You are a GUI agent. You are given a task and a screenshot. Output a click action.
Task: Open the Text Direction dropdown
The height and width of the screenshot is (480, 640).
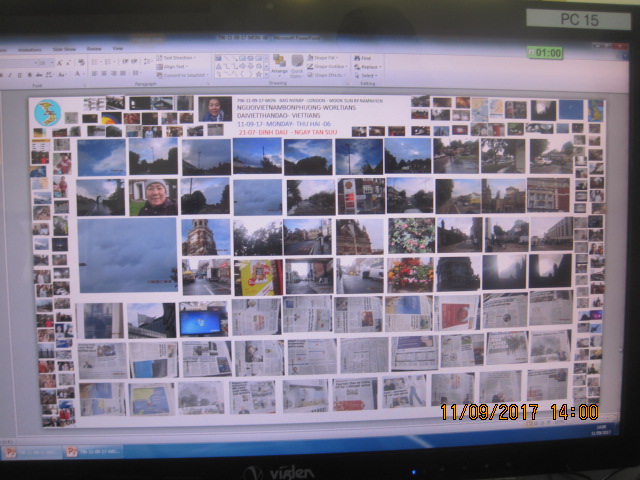pos(176,58)
